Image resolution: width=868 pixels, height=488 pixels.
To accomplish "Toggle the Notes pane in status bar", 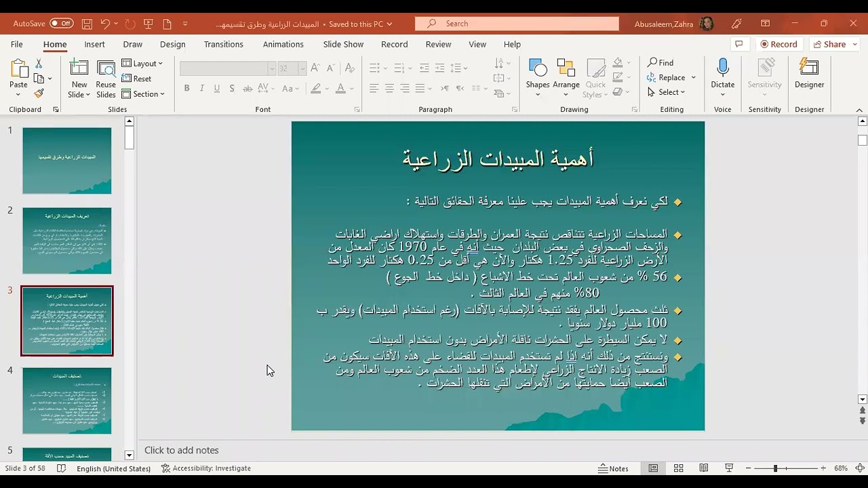I will click(x=614, y=468).
